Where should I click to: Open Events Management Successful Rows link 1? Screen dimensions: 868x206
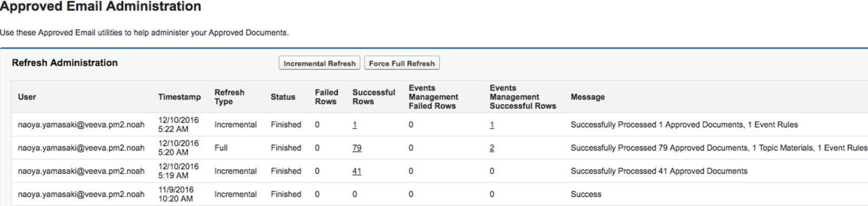(492, 125)
